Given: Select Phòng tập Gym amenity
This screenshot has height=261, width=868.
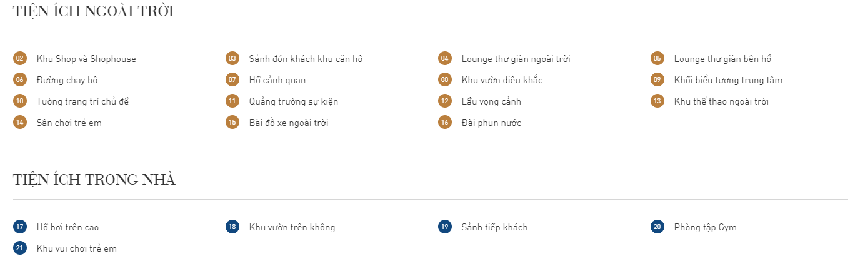Looking at the screenshot, I should (705, 227).
